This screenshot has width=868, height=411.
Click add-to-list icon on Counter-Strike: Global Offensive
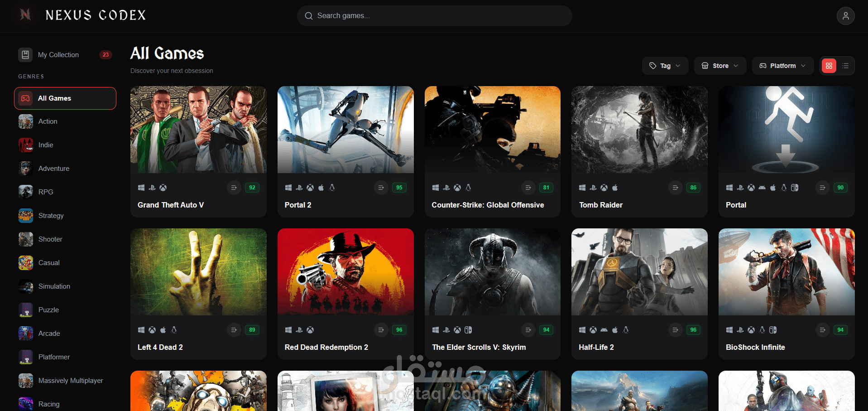tap(528, 188)
